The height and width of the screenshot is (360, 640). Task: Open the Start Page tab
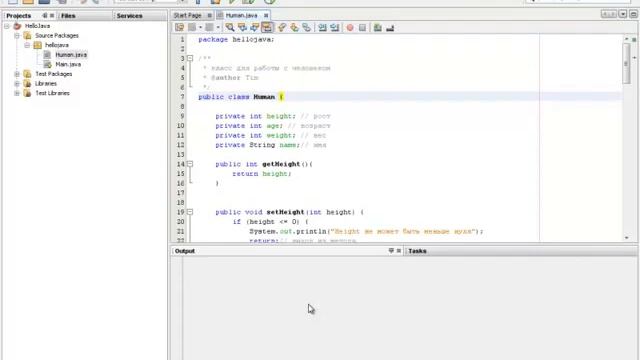(x=187, y=15)
